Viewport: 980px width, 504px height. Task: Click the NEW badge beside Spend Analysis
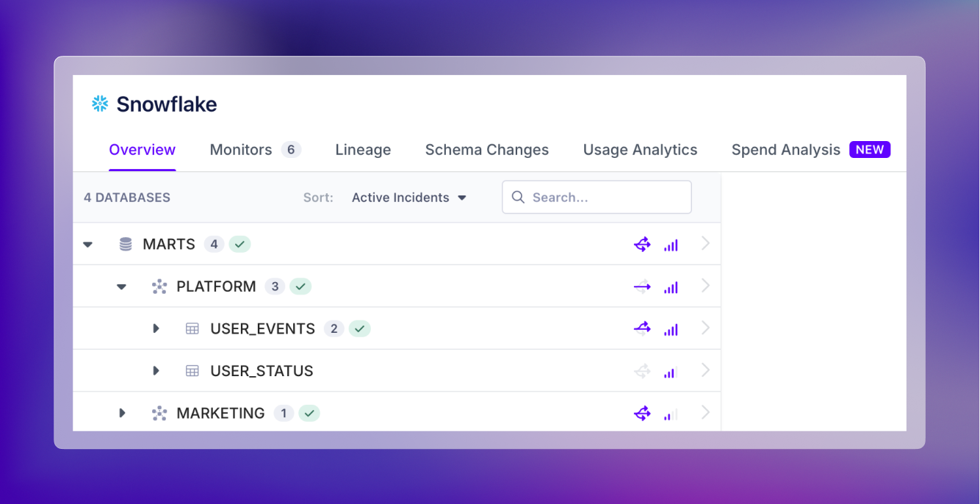click(x=870, y=149)
